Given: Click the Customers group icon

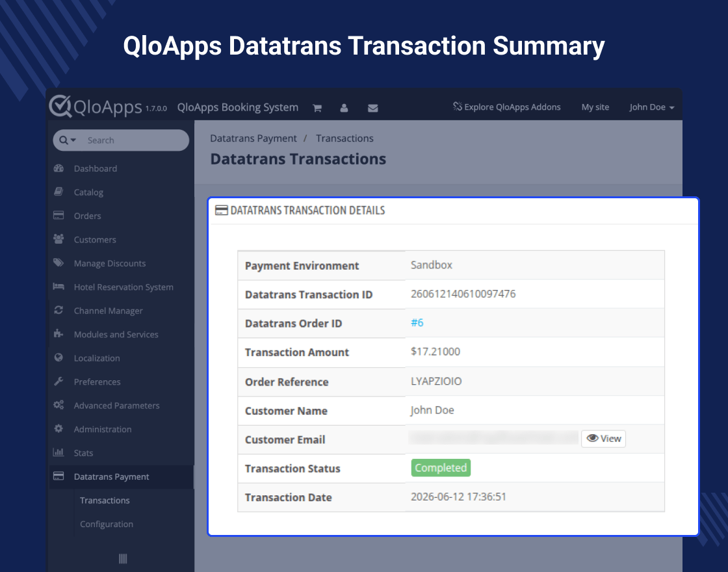Looking at the screenshot, I should coord(58,239).
